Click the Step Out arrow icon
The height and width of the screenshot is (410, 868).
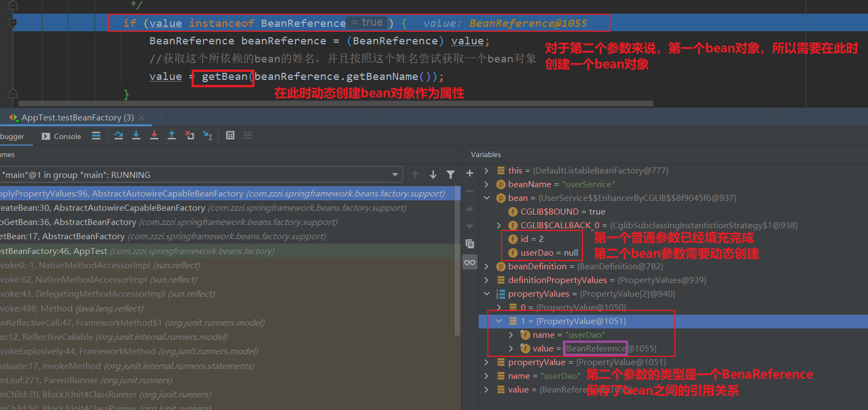tap(172, 136)
